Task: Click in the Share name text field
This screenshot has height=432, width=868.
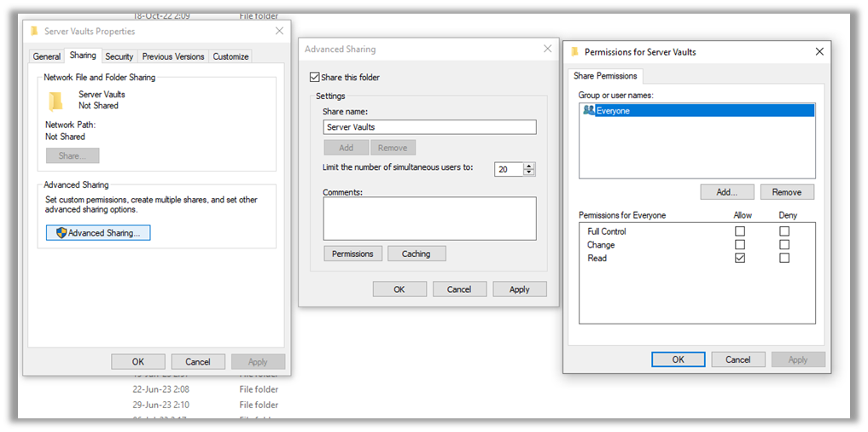Action: 429,127
